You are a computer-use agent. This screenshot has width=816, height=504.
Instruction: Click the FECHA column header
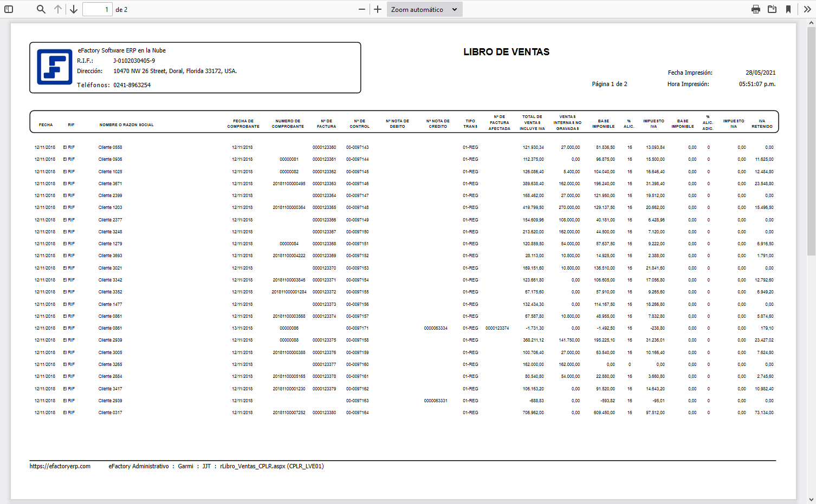46,125
